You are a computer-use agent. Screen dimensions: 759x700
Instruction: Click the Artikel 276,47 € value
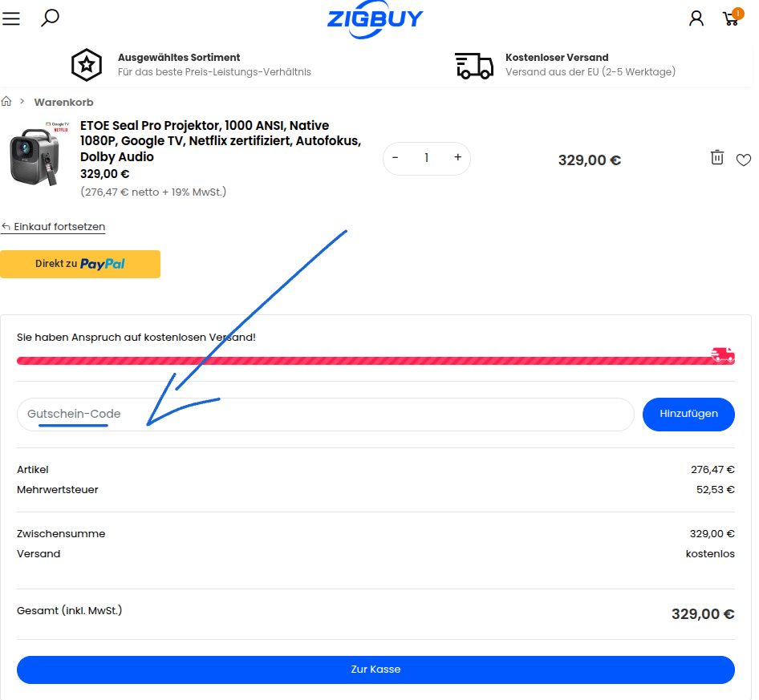(712, 469)
